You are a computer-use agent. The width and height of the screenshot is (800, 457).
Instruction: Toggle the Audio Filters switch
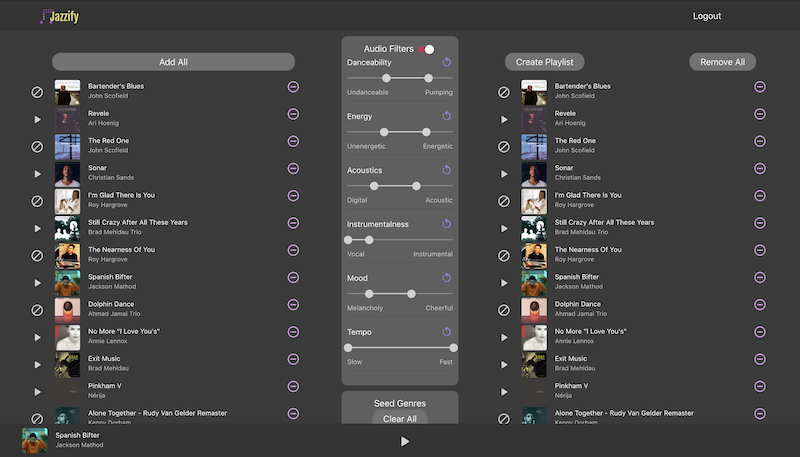click(x=427, y=49)
